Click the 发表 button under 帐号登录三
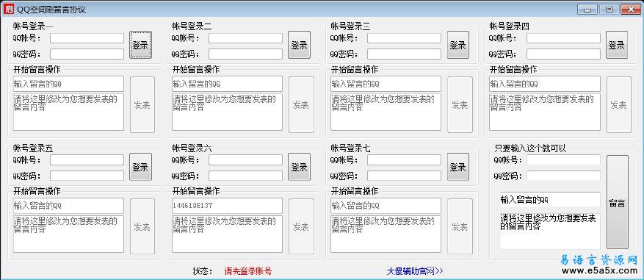 (x=460, y=105)
